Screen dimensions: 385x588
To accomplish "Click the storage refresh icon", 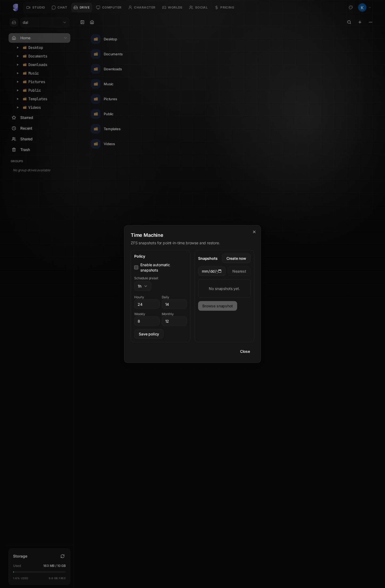I will point(63,556).
